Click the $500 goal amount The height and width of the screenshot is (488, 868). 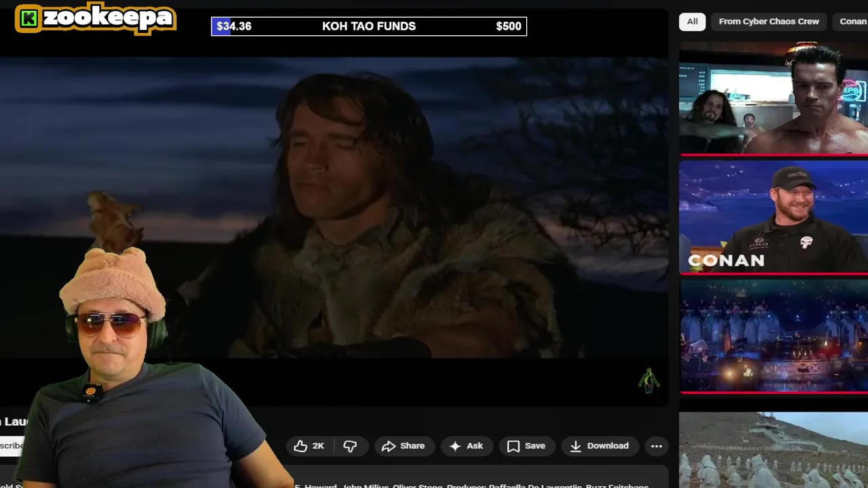point(509,26)
